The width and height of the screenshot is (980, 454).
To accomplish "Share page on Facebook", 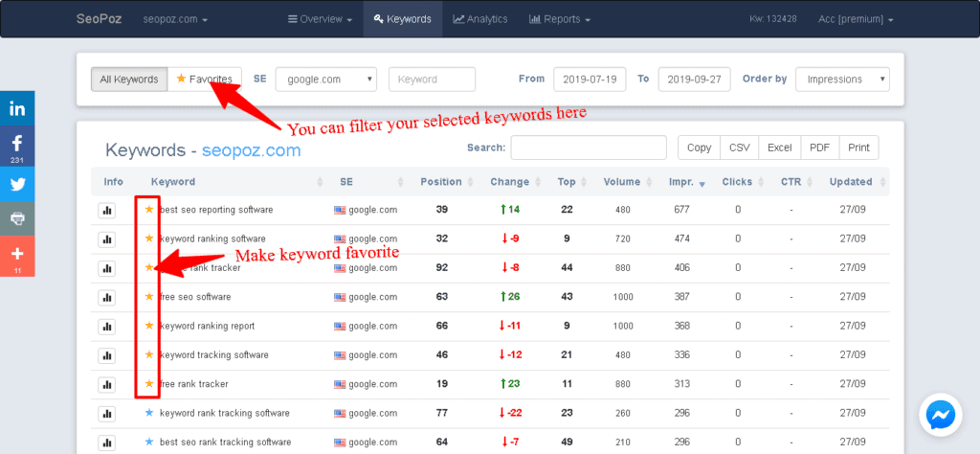I will (17, 147).
